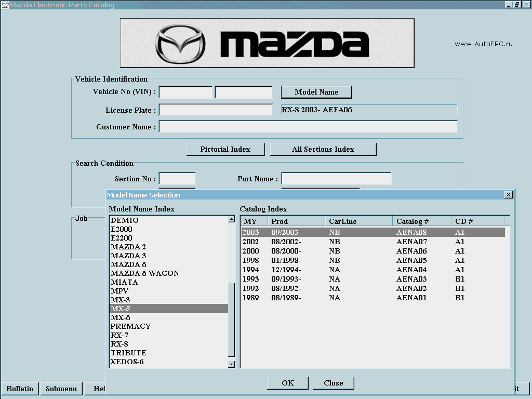Click the Mazda logo banner
The height and width of the screenshot is (399, 532).
pyautogui.click(x=267, y=43)
